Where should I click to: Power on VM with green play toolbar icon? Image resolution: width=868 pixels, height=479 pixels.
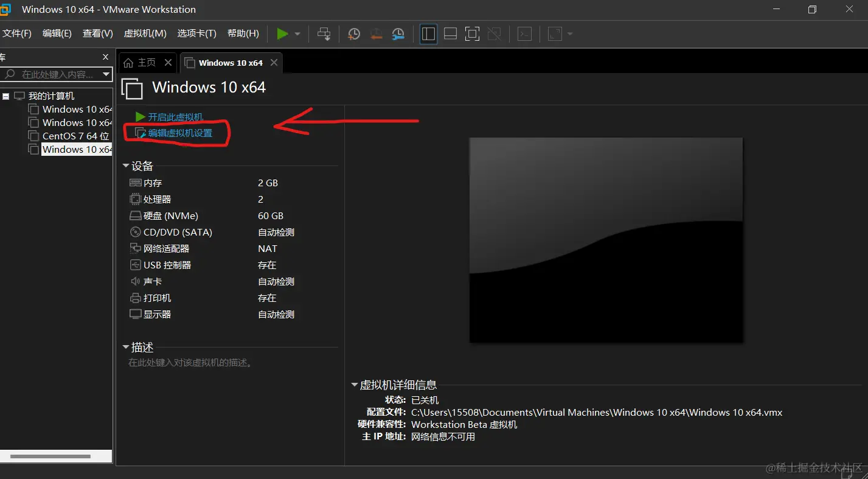[282, 34]
